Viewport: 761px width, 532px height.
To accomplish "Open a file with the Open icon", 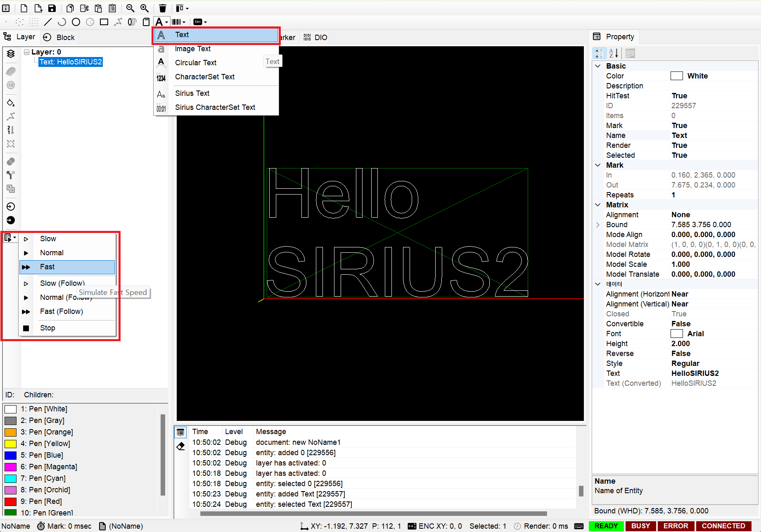I will click(38, 8).
